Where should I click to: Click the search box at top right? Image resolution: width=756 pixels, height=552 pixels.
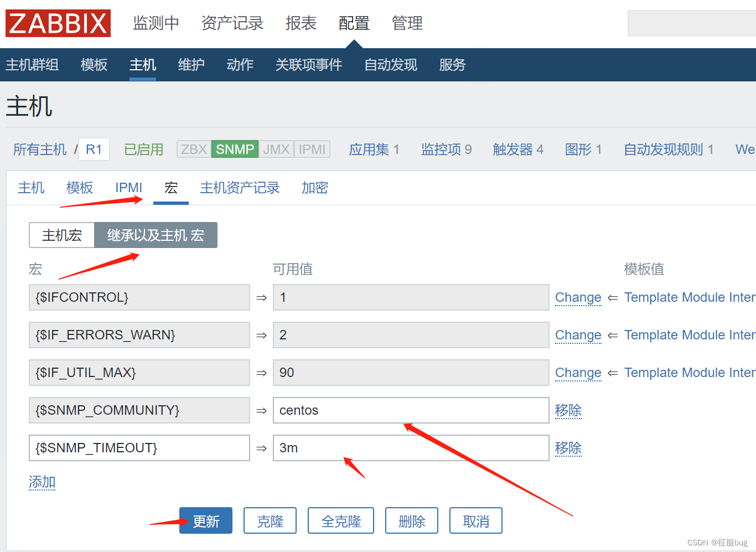point(692,23)
